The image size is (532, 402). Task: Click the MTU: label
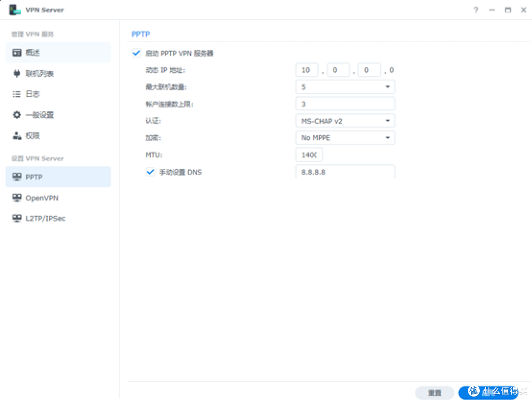click(x=154, y=155)
